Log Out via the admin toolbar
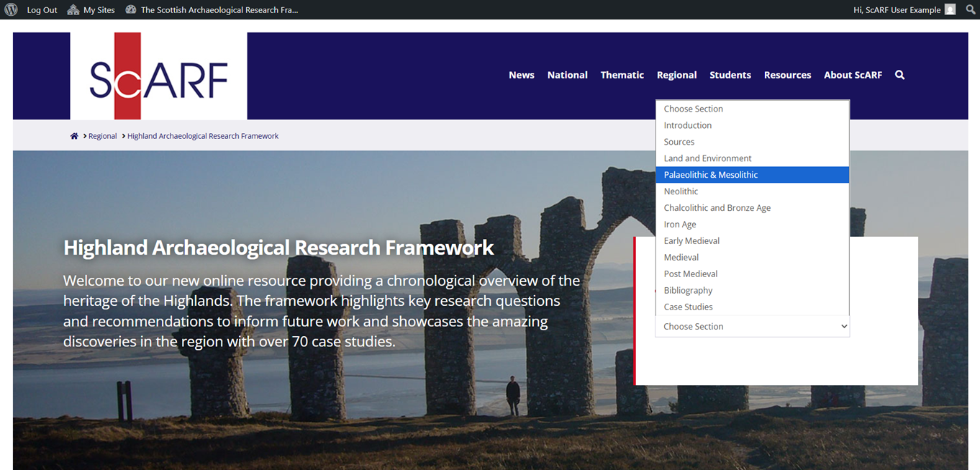Viewport: 980px width, 470px height. (x=42, y=9)
